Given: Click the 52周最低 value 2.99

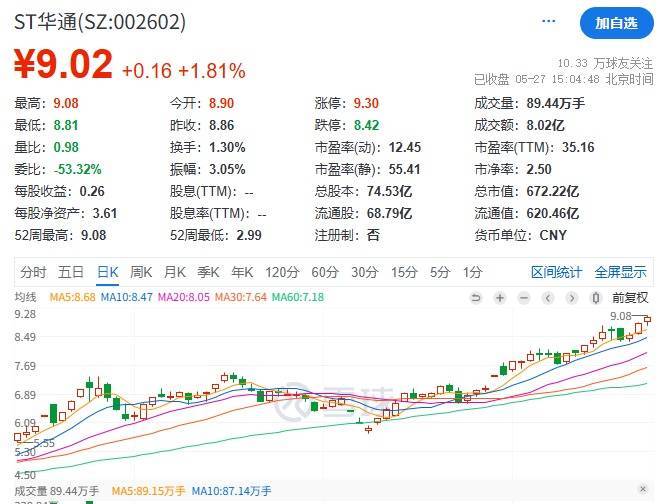Looking at the screenshot, I should 249,235.
